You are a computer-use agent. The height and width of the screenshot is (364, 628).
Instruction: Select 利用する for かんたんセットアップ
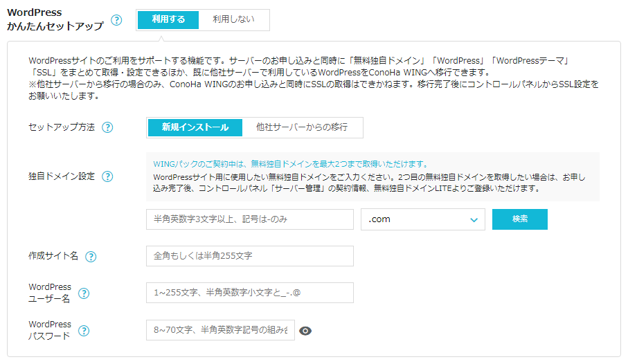(x=168, y=19)
